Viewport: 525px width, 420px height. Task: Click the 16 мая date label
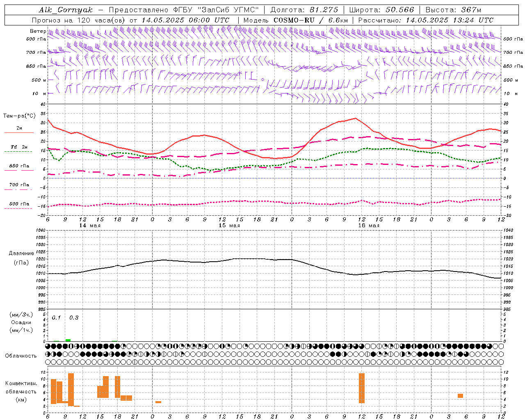click(x=369, y=226)
